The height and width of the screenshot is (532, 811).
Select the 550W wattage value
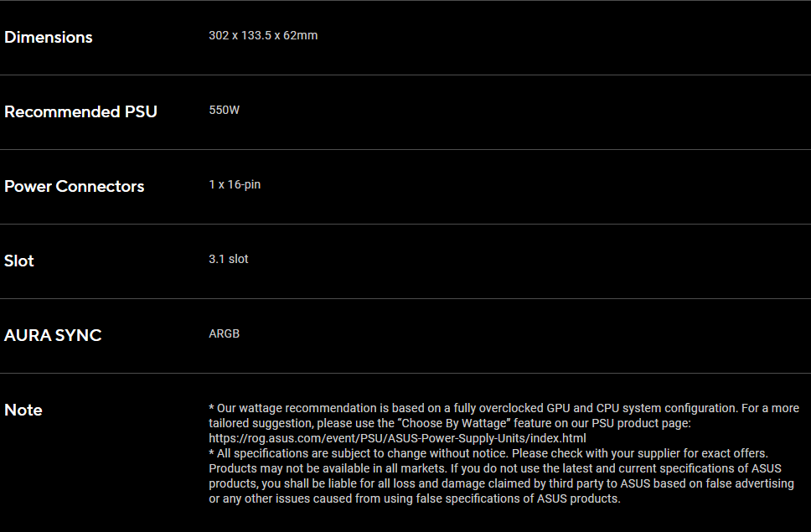pos(224,110)
